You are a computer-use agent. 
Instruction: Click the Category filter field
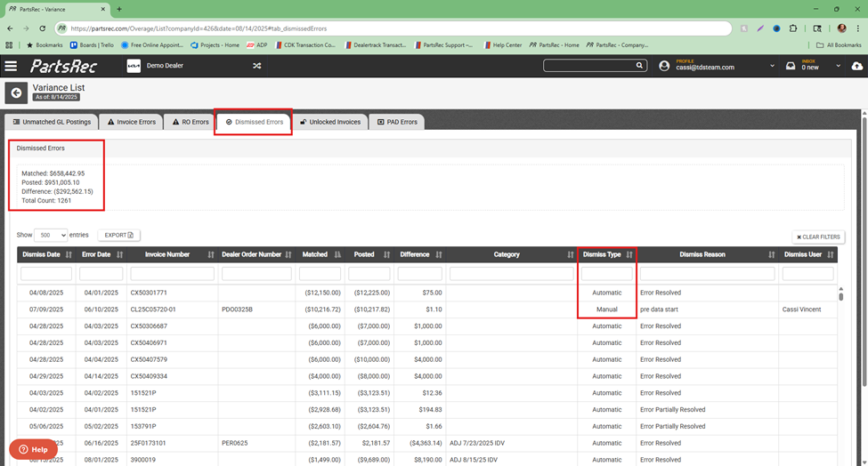point(512,274)
